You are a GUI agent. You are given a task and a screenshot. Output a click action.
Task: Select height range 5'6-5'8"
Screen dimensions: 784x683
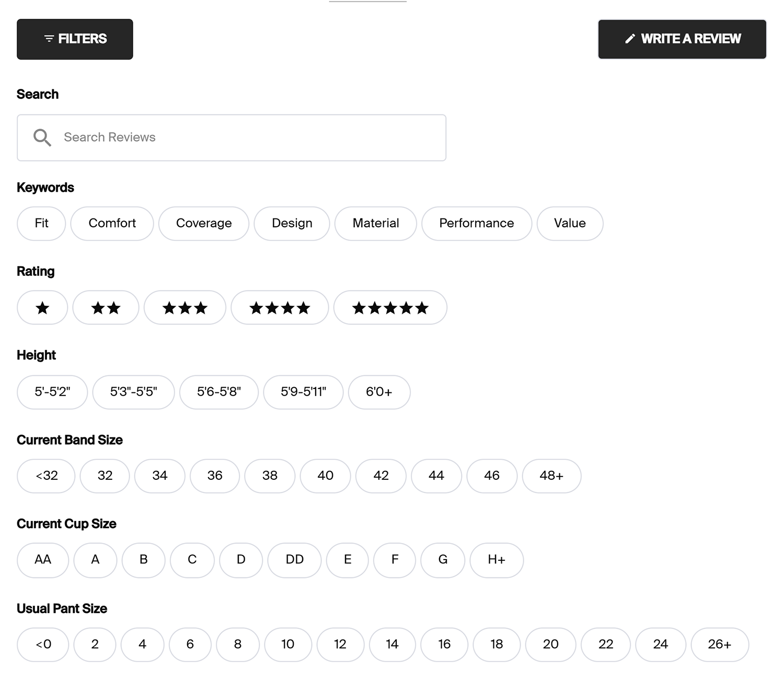[x=219, y=392]
